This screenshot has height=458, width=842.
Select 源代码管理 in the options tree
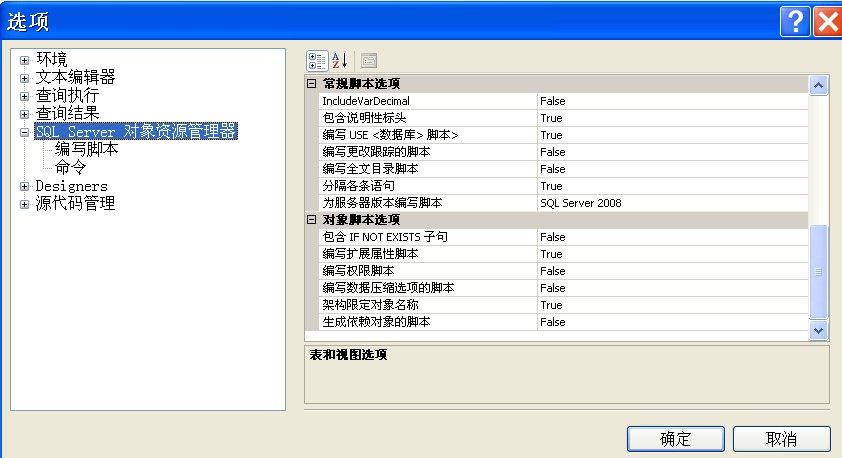(x=76, y=203)
